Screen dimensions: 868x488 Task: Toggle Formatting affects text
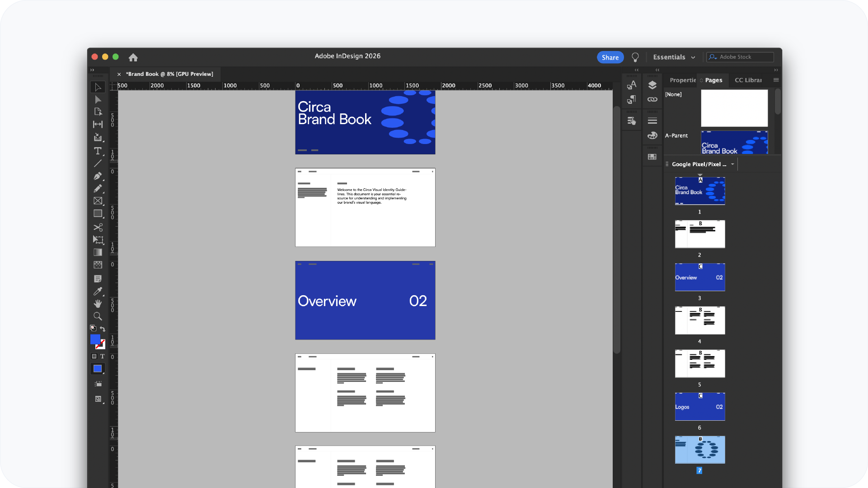coord(102,356)
